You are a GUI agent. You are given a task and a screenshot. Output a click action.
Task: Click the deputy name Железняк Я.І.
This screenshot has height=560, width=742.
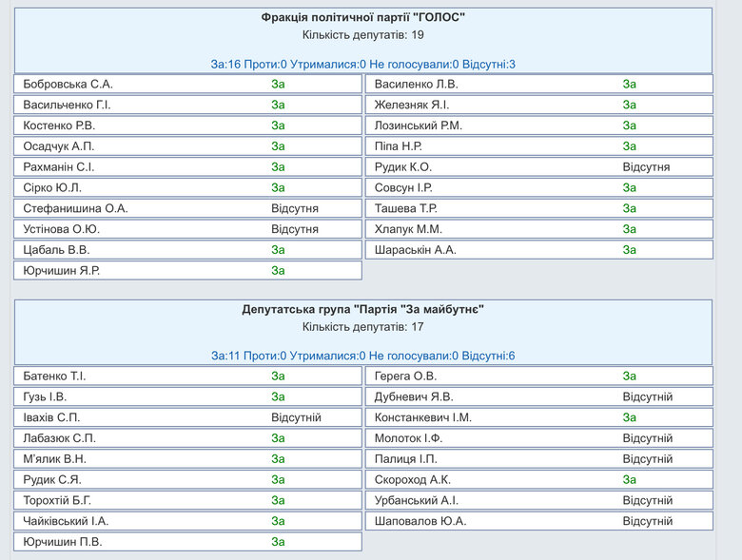pyautogui.click(x=412, y=105)
